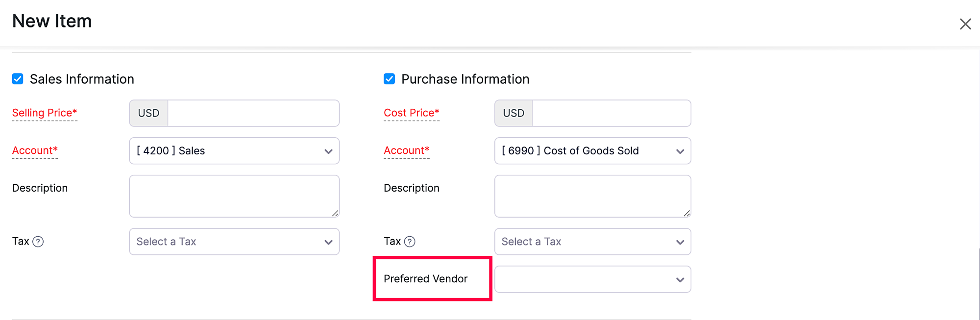Click resize handle of Sales Description box
The image size is (980, 320).
point(335,213)
